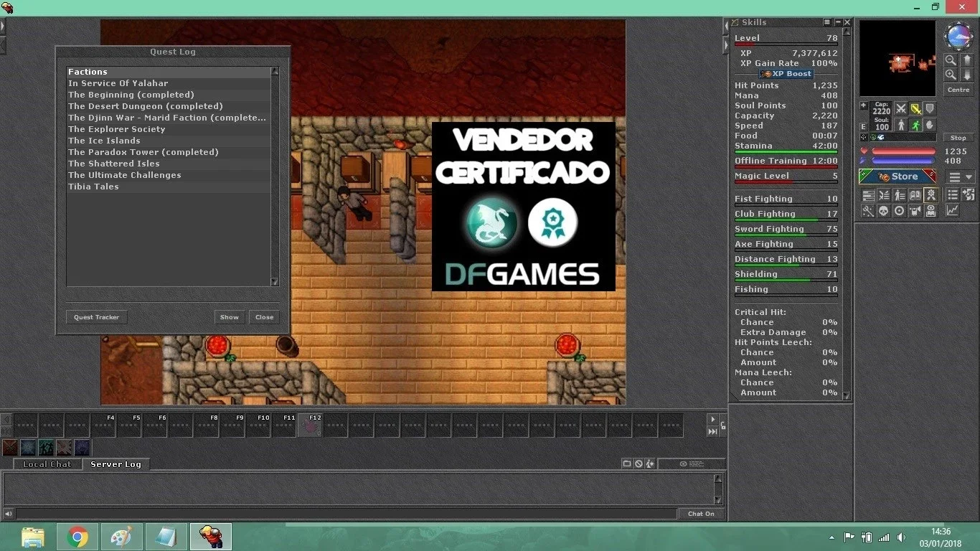Image resolution: width=980 pixels, height=551 pixels.
Task: Show the selected quest details
Action: [230, 317]
